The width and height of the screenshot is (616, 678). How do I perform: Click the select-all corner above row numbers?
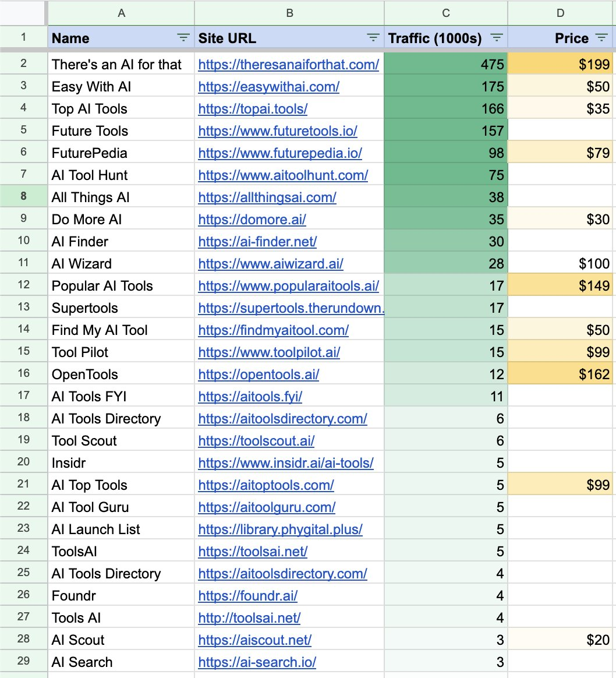coord(23,13)
